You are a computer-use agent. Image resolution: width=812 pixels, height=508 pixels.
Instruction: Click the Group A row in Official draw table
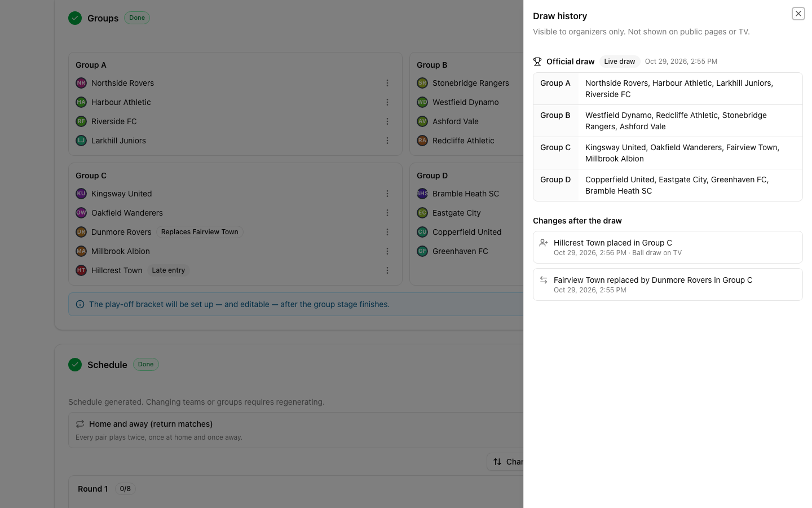(668, 89)
